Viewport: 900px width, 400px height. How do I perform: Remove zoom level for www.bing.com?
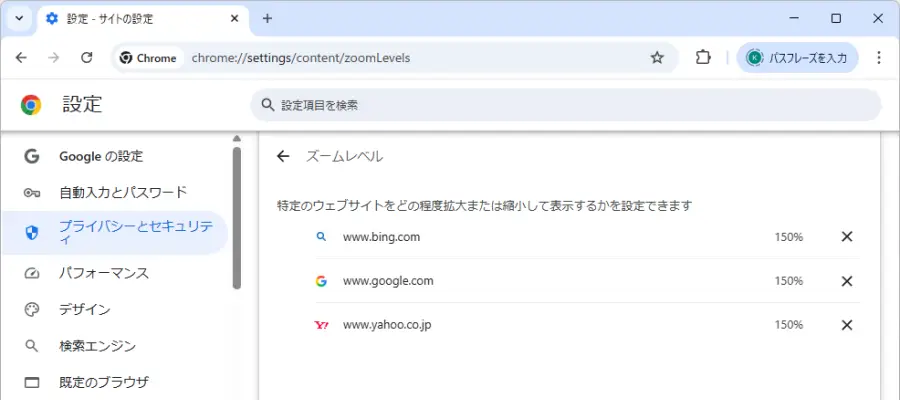coord(847,236)
